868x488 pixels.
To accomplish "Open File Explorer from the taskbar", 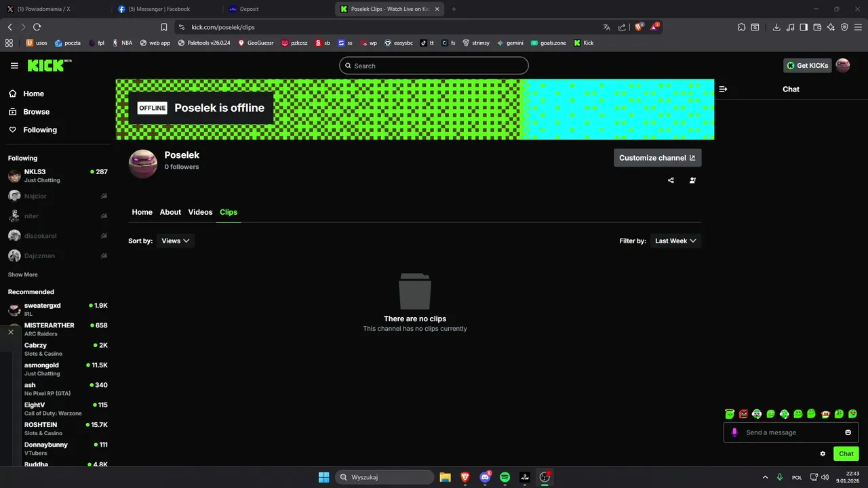I will tap(445, 477).
